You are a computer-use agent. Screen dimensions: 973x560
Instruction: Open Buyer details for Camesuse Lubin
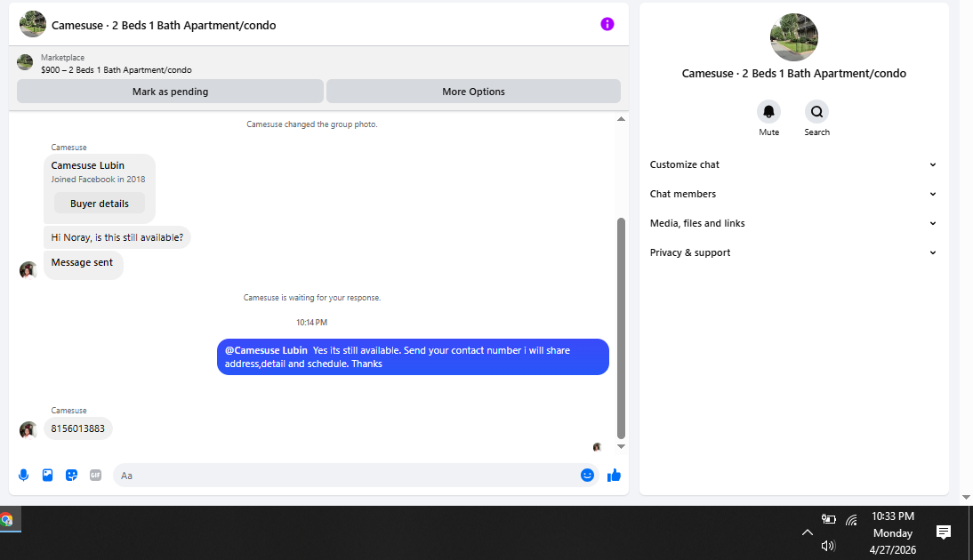100,204
